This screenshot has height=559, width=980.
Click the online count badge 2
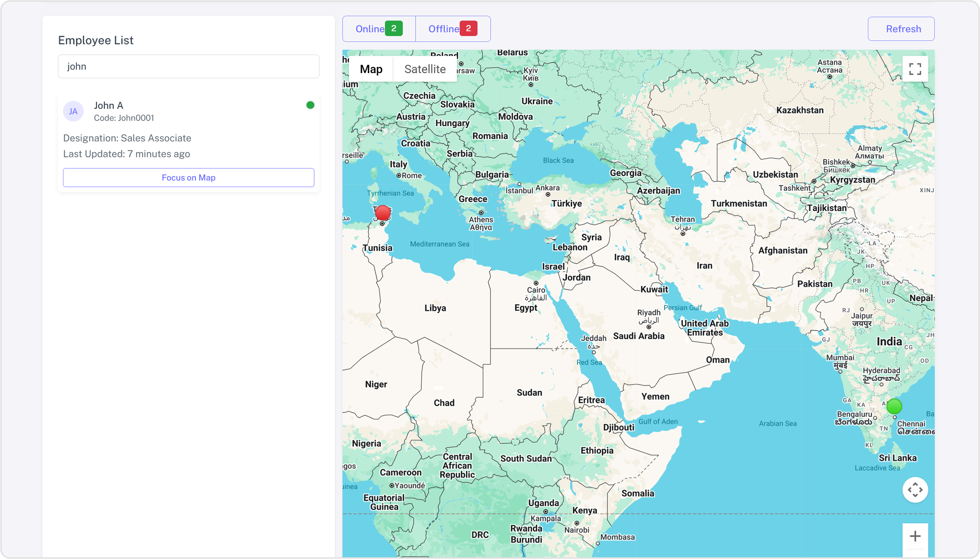(x=393, y=28)
